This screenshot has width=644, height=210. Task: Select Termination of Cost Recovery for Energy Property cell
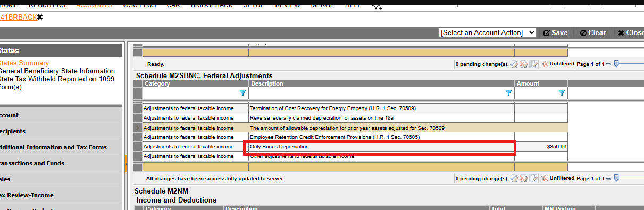[381, 108]
